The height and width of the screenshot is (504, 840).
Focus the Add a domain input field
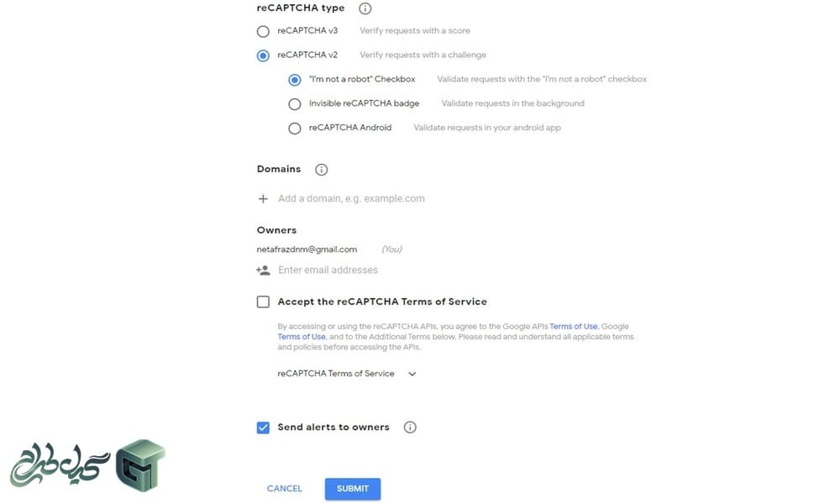[351, 199]
